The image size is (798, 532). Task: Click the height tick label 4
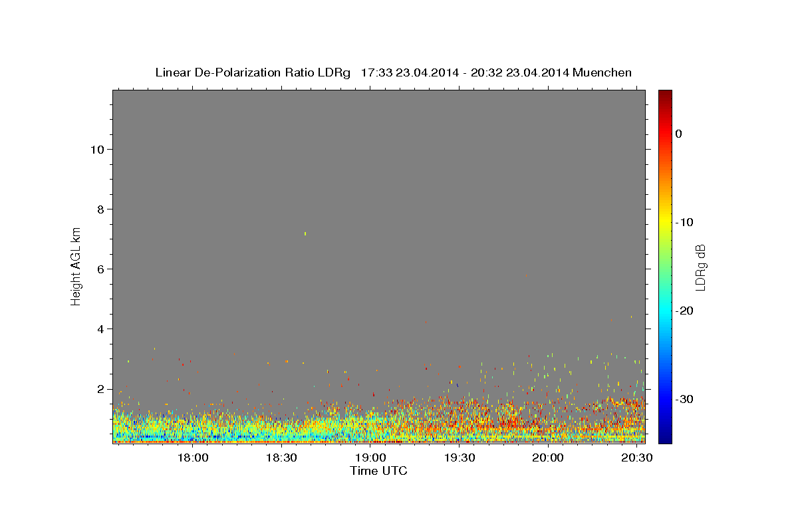pos(100,329)
